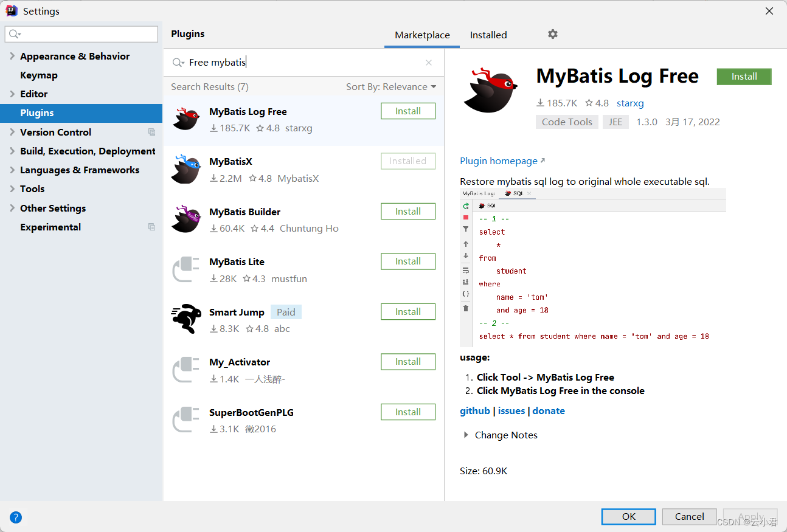This screenshot has height=532, width=787.
Task: Switch to the Installed tab
Action: click(x=488, y=35)
